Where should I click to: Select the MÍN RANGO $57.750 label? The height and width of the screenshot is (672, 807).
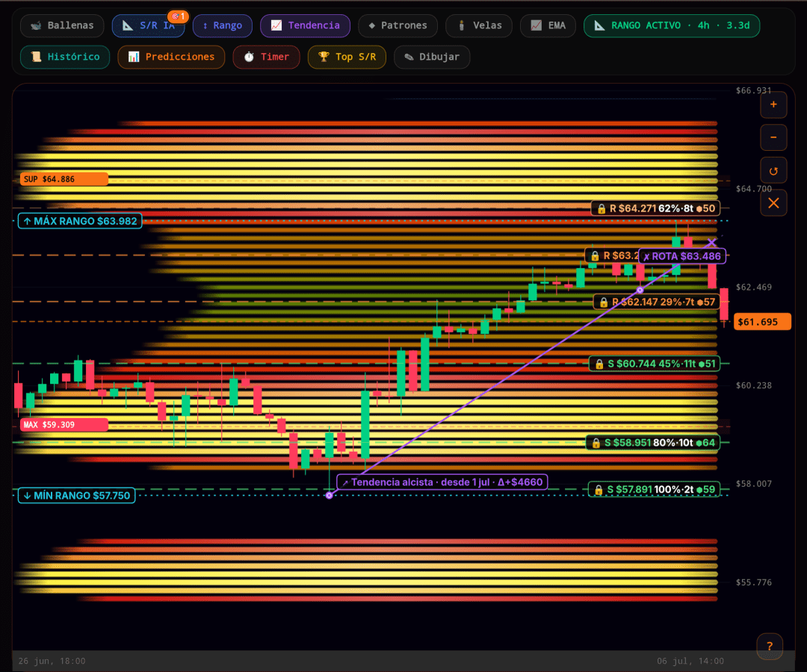[77, 496]
